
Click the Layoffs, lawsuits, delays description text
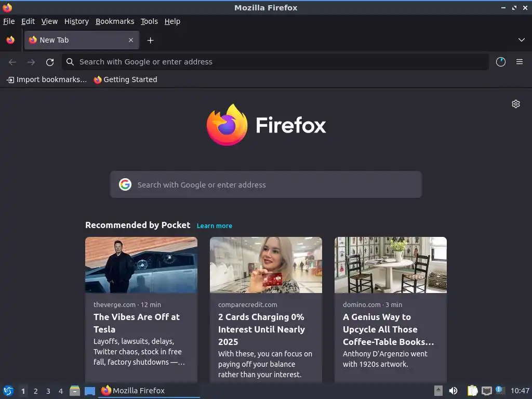tap(139, 352)
